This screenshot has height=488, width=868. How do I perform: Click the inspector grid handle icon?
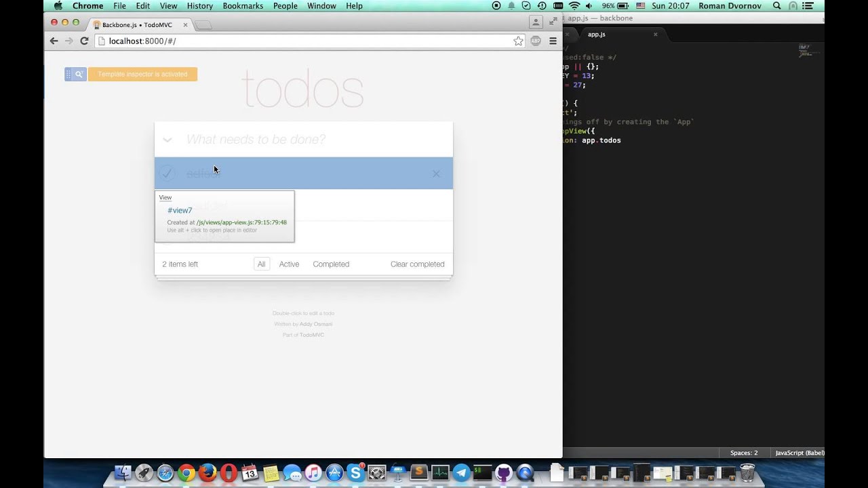click(68, 75)
